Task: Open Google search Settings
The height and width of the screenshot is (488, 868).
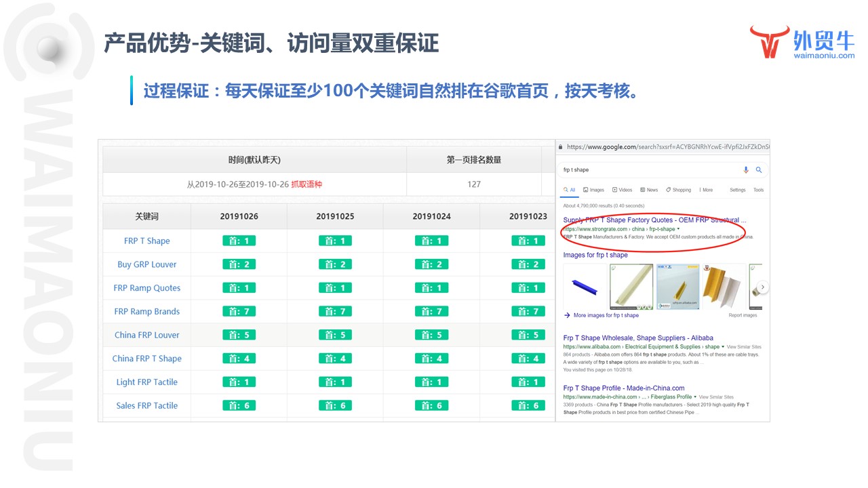Action: point(737,190)
